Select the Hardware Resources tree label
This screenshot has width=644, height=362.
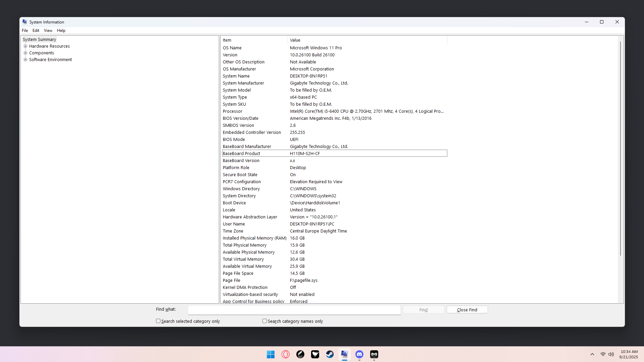pos(49,46)
